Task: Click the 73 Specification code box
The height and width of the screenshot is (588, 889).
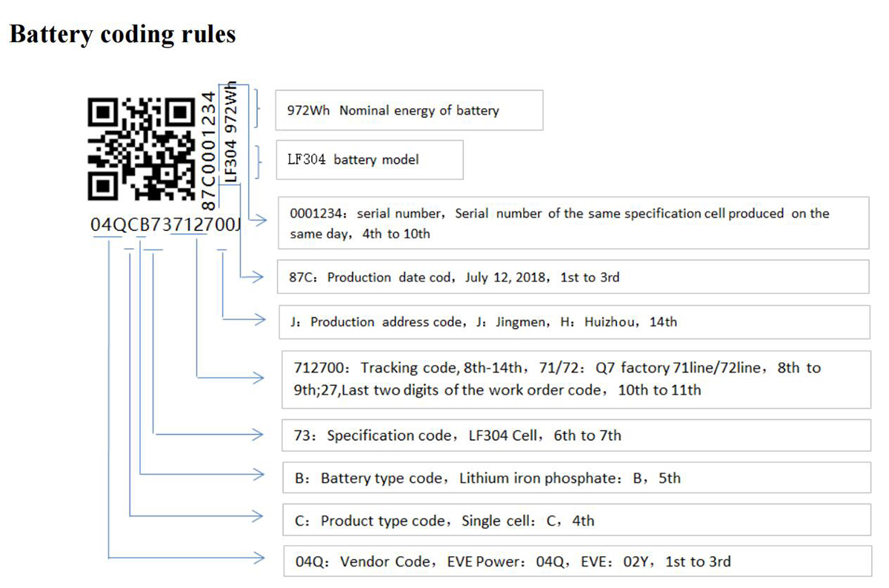Action: 576,435
